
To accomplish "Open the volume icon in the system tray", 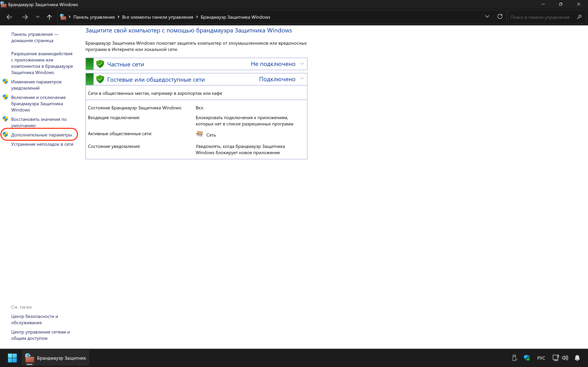I will [565, 358].
